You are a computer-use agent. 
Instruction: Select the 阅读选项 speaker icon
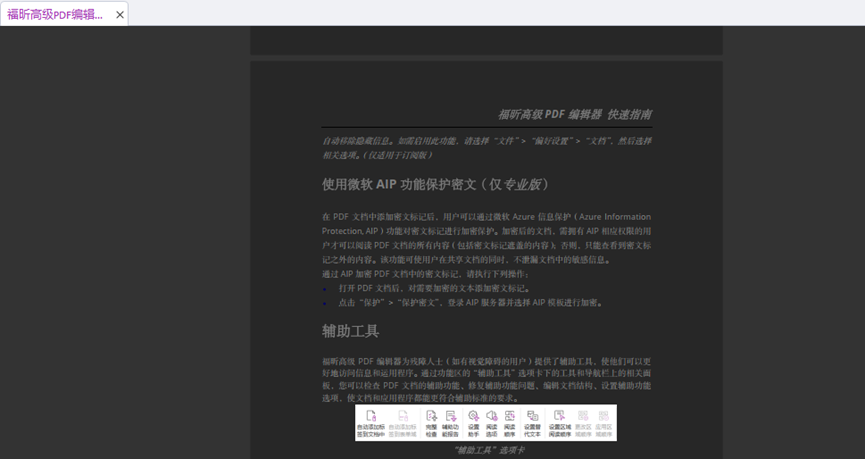492,422
